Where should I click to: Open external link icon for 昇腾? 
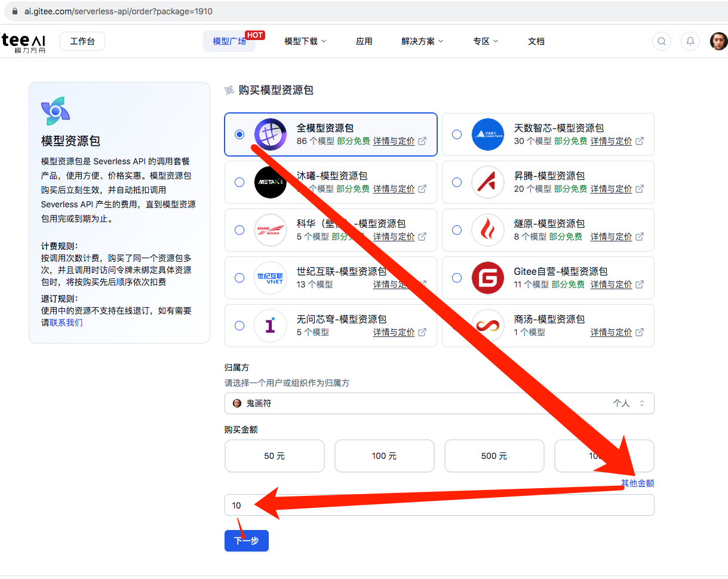(640, 189)
